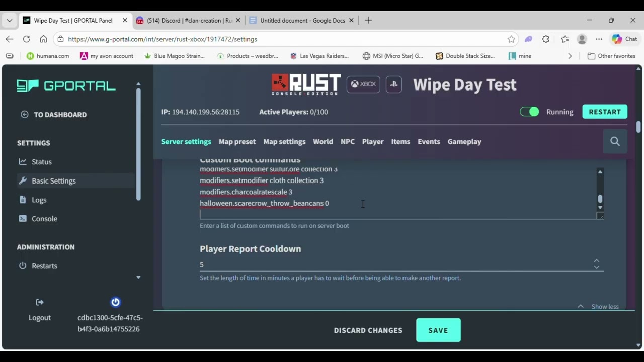The height and width of the screenshot is (362, 644).
Task: Click the browser back arrow
Action: [10, 39]
